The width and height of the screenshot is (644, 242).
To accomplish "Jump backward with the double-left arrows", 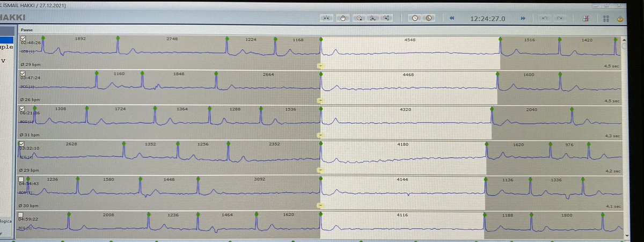I will coord(452,18).
